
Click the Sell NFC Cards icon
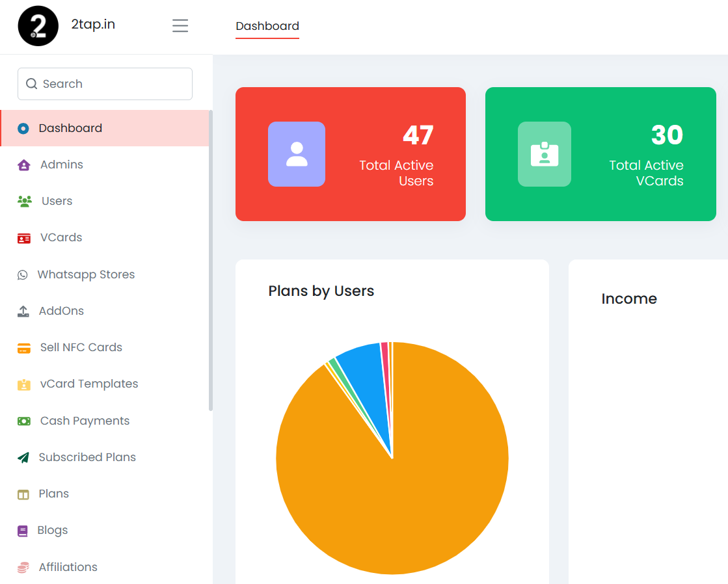(24, 348)
